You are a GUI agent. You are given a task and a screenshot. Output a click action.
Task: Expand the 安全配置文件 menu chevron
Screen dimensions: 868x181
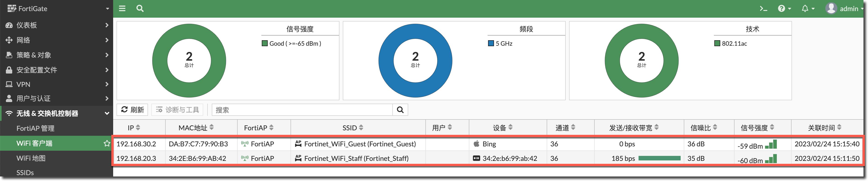[x=107, y=70]
